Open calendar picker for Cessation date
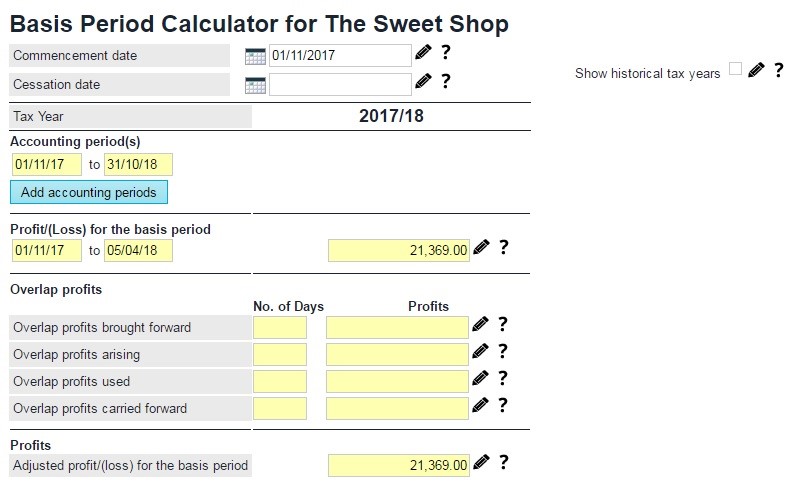The width and height of the screenshot is (802, 497). click(255, 85)
